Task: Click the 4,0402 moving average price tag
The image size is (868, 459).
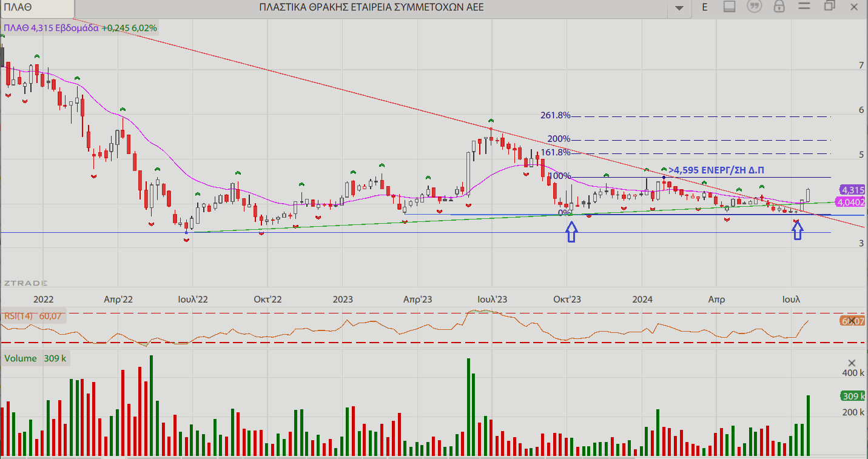Action: 852,202
